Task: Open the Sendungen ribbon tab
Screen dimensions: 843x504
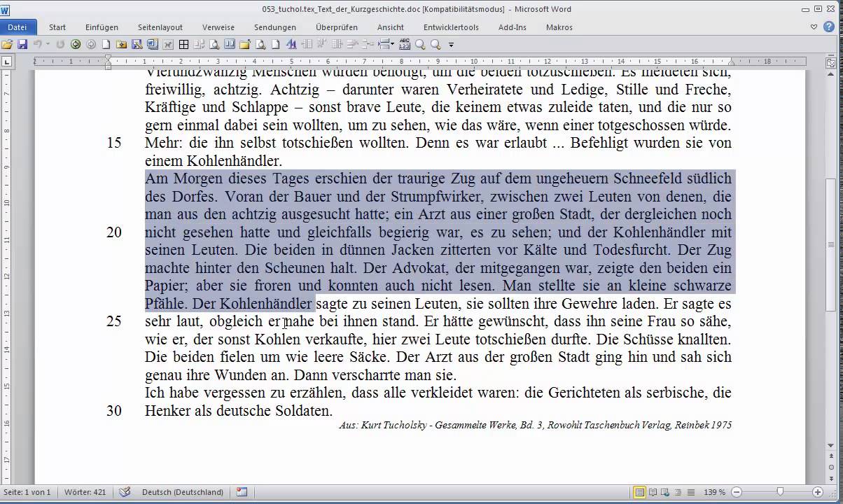Action: click(x=274, y=27)
